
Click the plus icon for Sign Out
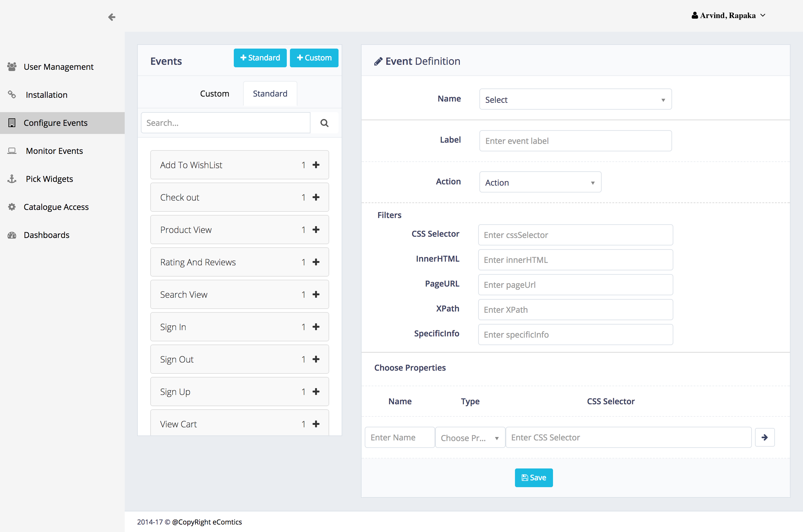click(316, 359)
